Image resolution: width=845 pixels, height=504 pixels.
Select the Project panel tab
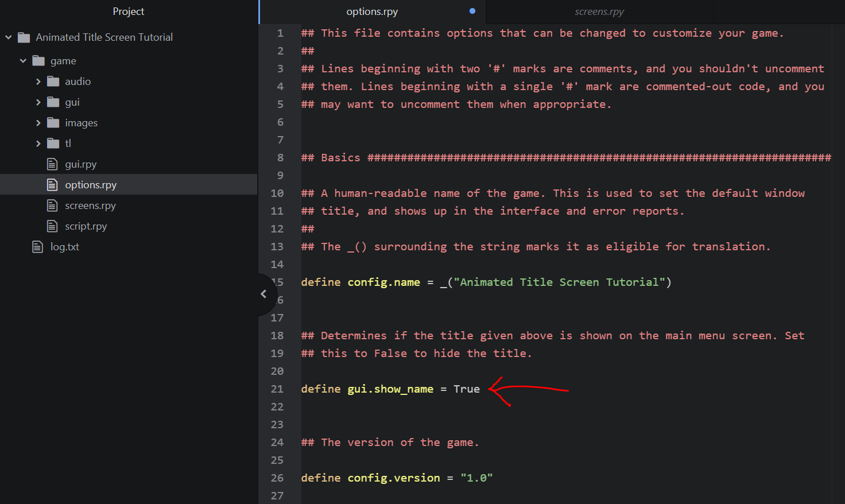coord(129,11)
